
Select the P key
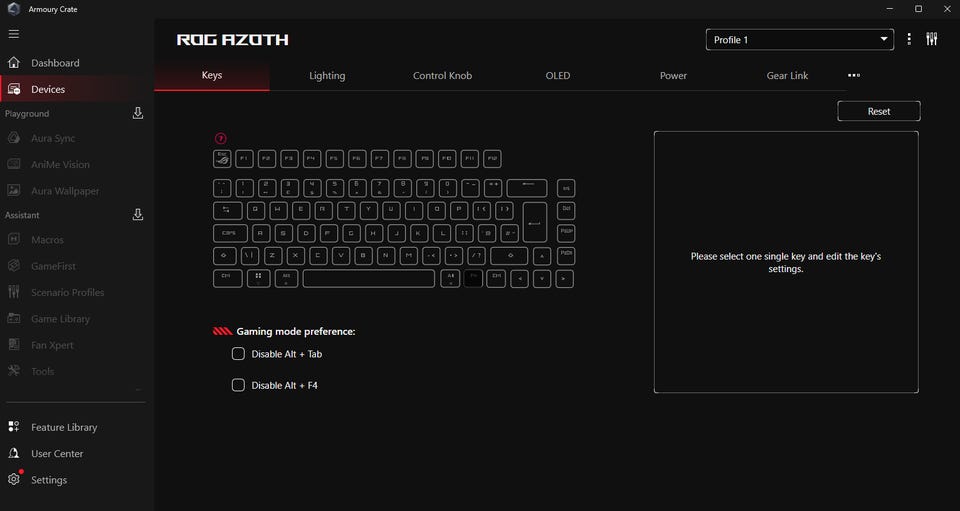459,211
